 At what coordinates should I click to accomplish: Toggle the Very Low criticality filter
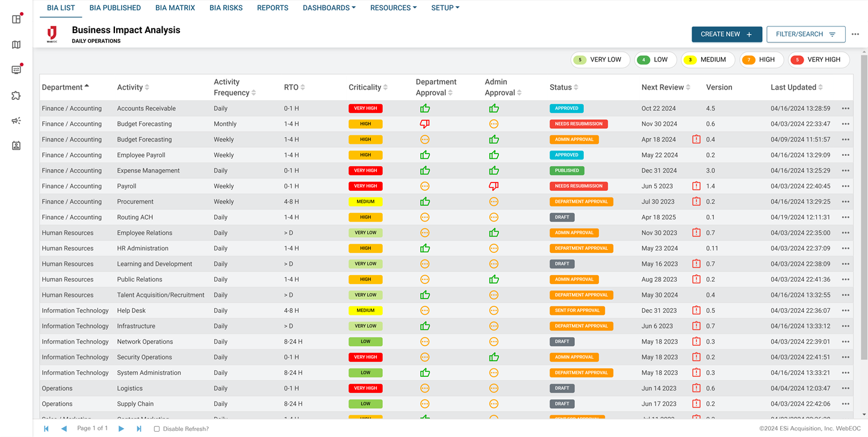600,60
